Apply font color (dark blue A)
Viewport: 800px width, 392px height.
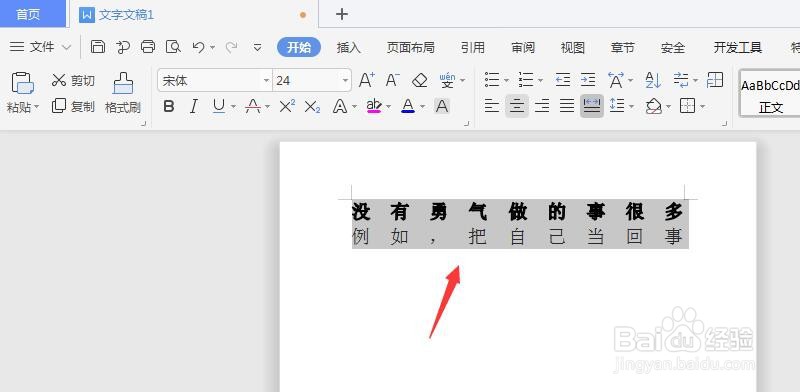(x=408, y=107)
